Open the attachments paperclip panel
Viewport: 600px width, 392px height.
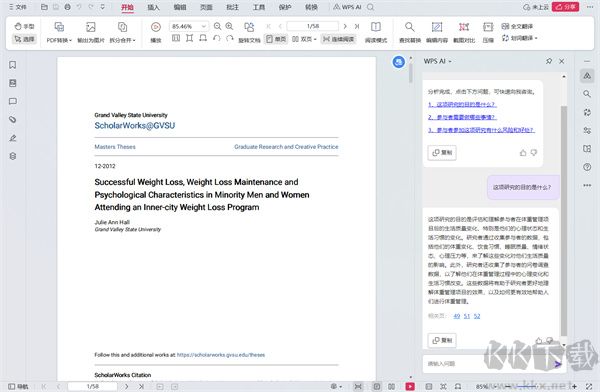pos(13,119)
